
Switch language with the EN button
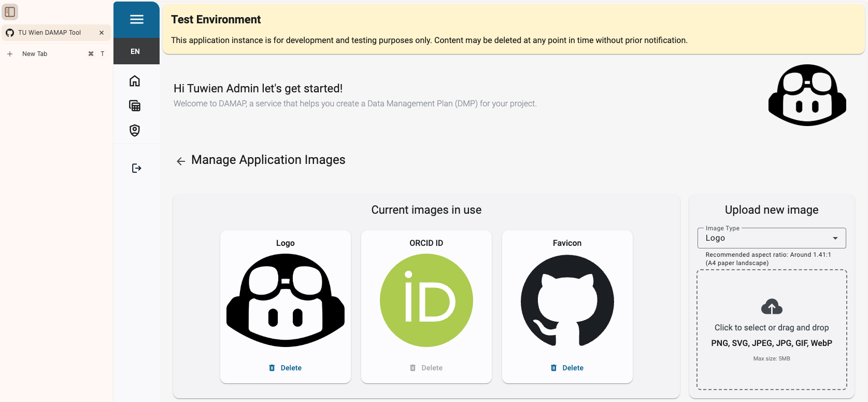[x=135, y=51]
